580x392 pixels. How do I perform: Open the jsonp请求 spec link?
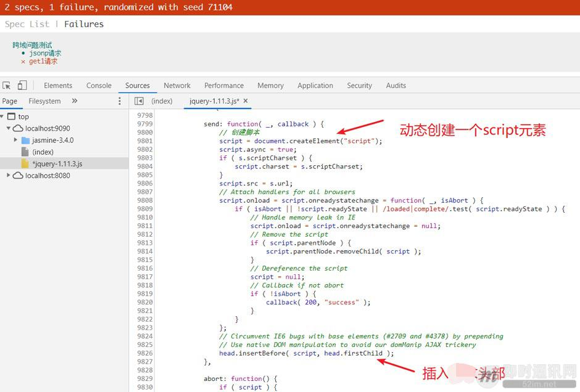45,53
